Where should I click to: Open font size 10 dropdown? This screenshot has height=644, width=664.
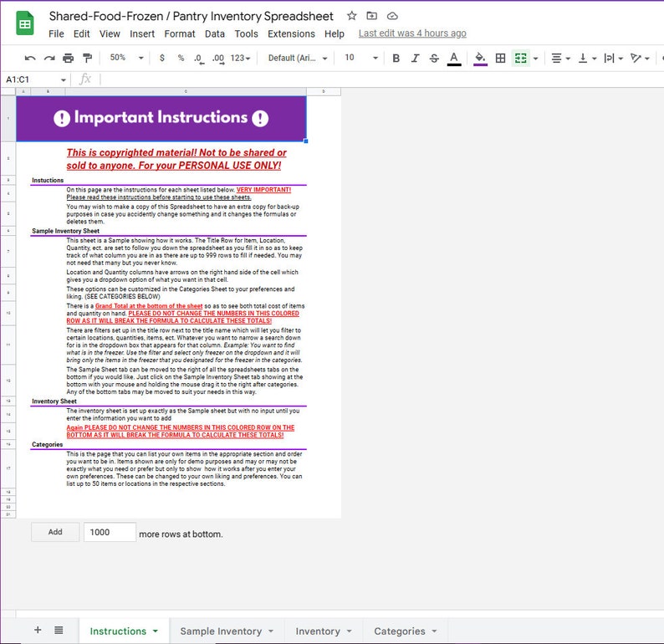(361, 58)
